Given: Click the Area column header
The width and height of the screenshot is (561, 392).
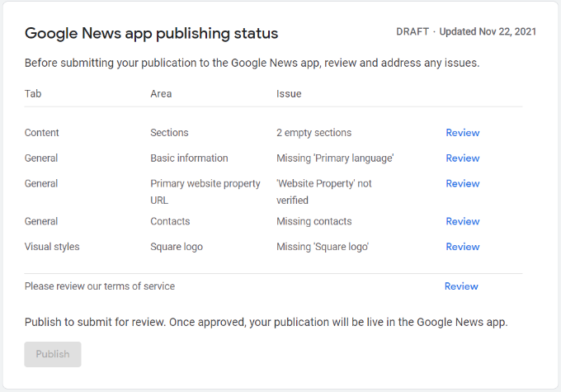Looking at the screenshot, I should [x=161, y=94].
